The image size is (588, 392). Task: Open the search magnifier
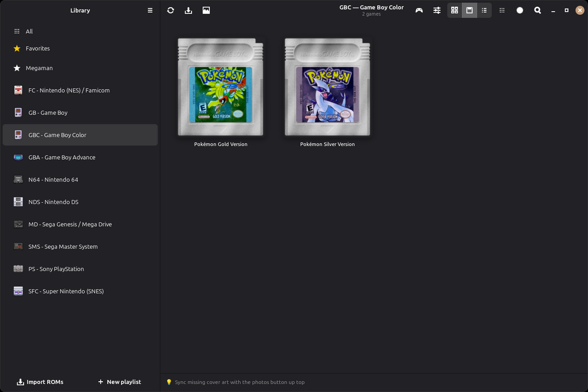click(538, 10)
